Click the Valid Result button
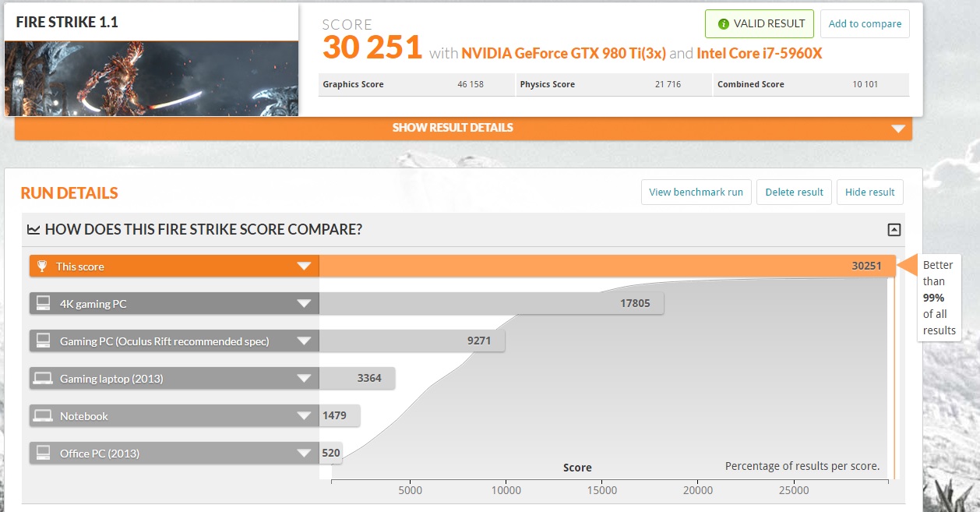Screen dimensions: 980x512 760,23
